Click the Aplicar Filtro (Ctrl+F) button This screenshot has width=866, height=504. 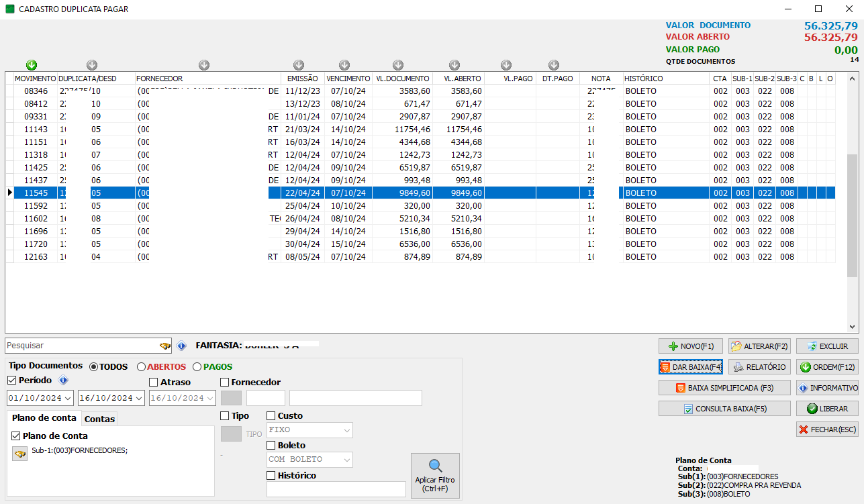point(435,476)
